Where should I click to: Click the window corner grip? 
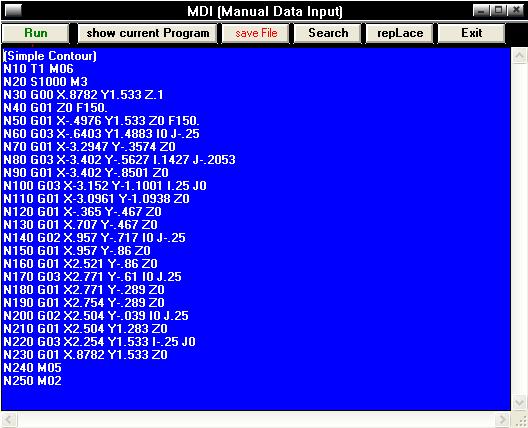tap(520, 420)
